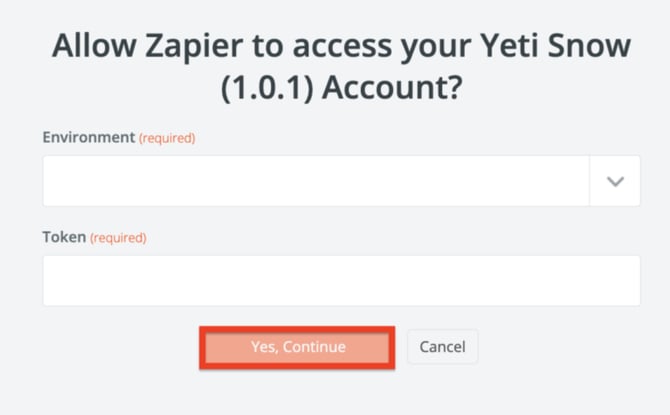The width and height of the screenshot is (670, 415).
Task: Click the required note beside Token
Action: [x=118, y=238]
